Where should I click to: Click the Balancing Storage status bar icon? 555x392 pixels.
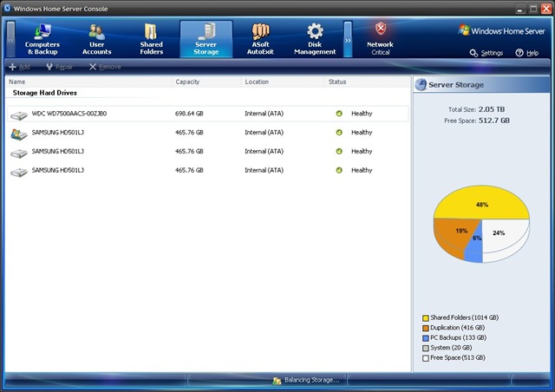[x=277, y=381]
